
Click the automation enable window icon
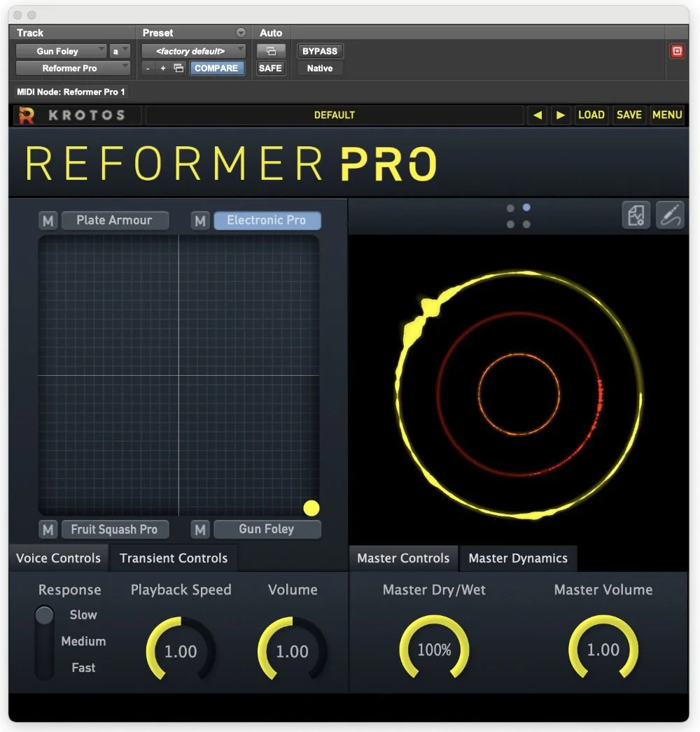click(x=271, y=51)
